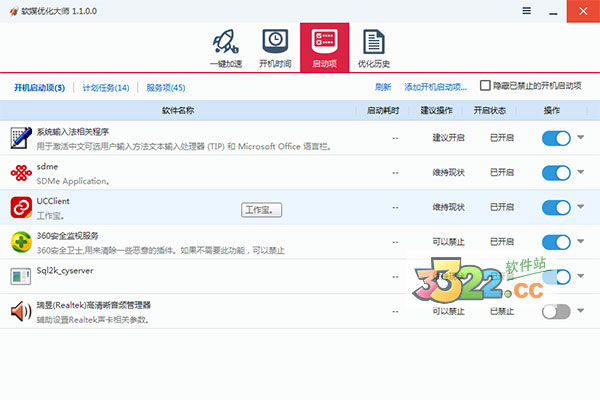The image size is (600, 400).
Task: Select the sdme row name text
Action: point(47,167)
